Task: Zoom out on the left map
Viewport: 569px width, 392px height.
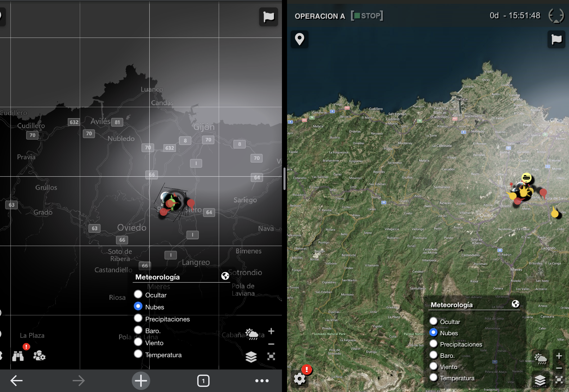Action: tap(271, 344)
